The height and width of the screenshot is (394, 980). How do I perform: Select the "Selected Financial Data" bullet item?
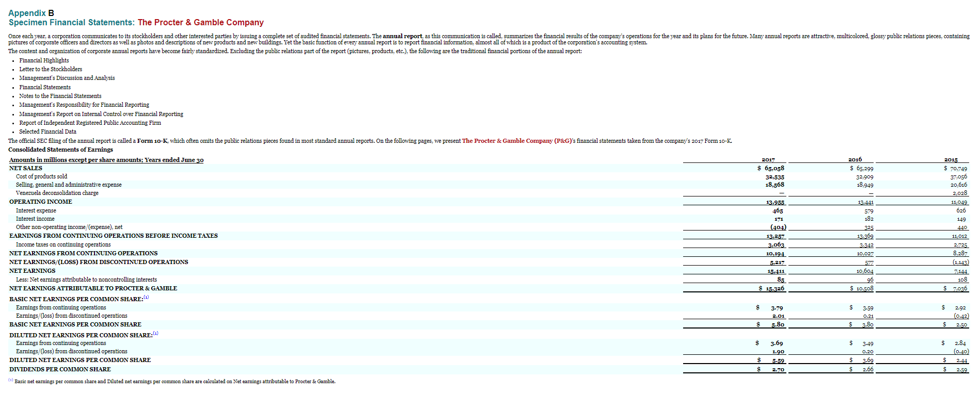click(x=48, y=132)
